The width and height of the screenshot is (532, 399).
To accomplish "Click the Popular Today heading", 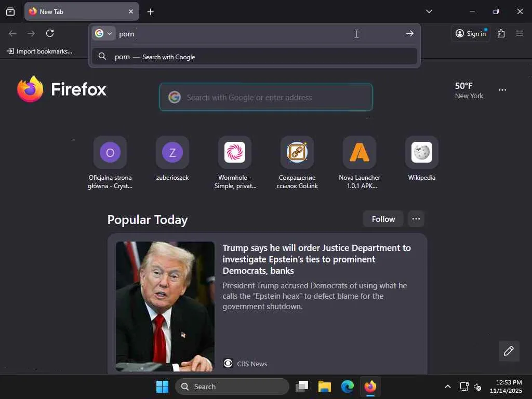I will [148, 220].
